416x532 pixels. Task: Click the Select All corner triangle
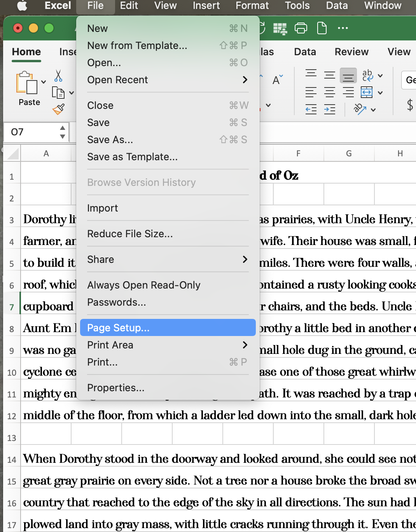point(13,154)
